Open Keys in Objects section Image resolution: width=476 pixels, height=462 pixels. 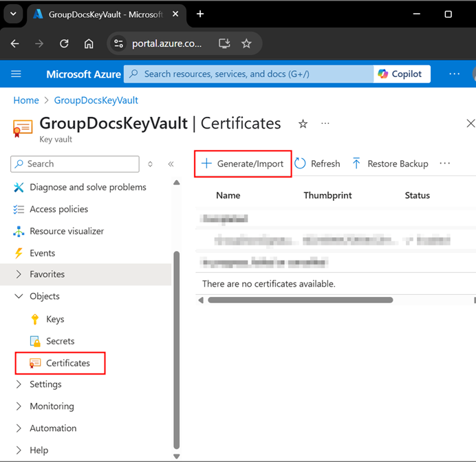[55, 319]
